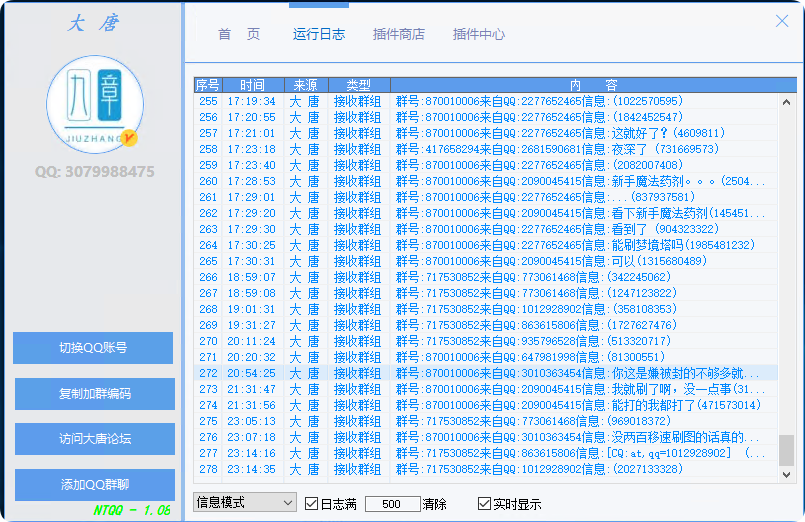805x522 pixels.
Task: Click the 清除 log link
Action: 434,503
